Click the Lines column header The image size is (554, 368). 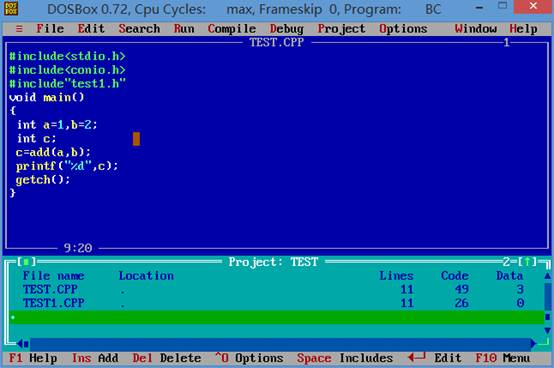coord(396,275)
